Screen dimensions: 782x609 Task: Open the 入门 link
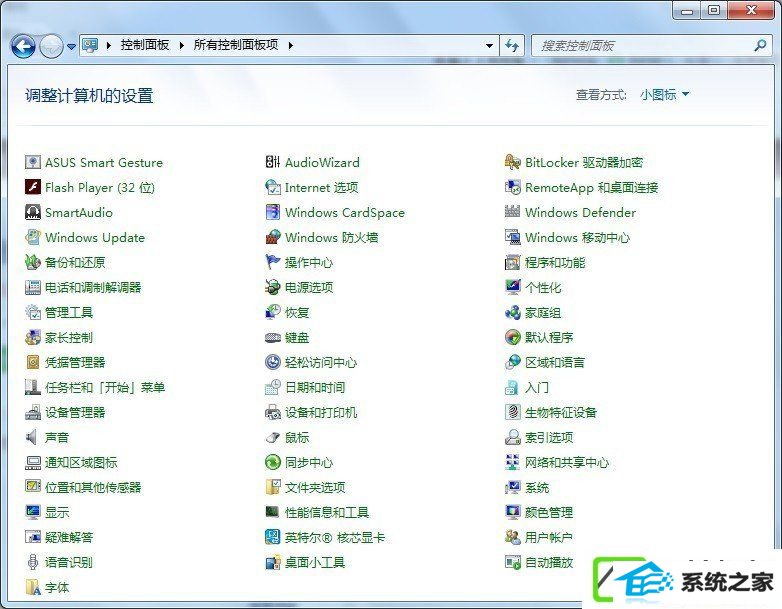(x=537, y=388)
